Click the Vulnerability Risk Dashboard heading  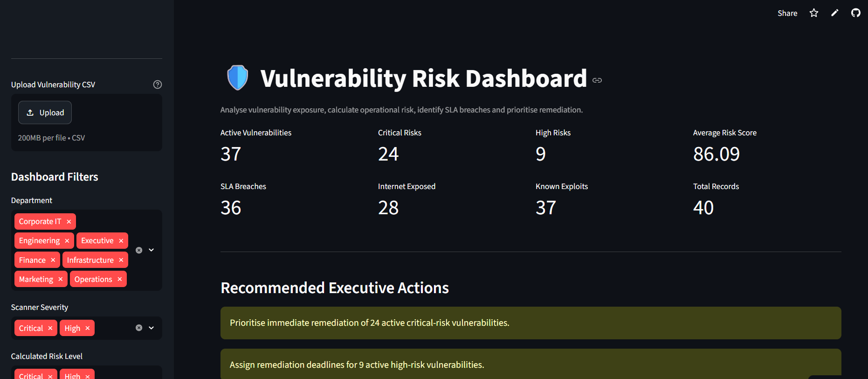pos(423,78)
